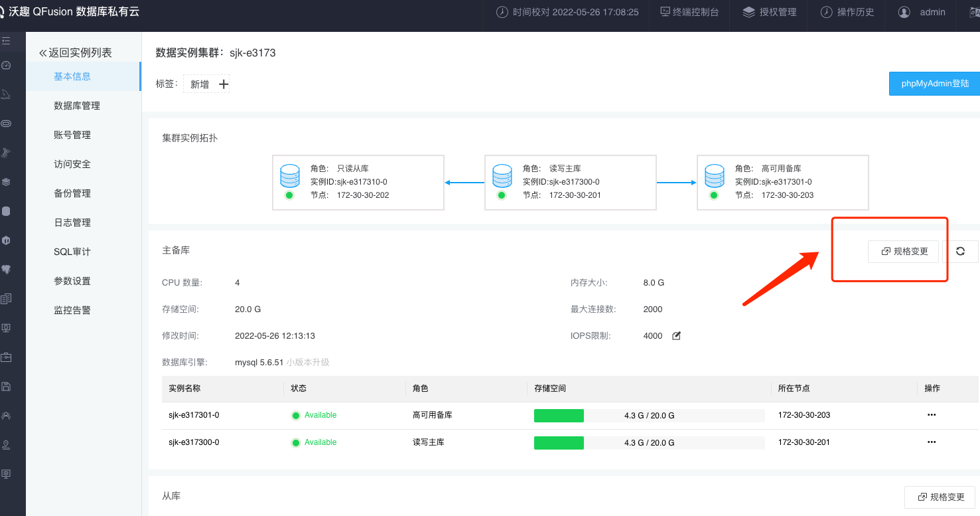Viewport: 980px width, 516px height.
Task: Click the 小版本升级 link
Action: click(x=308, y=363)
